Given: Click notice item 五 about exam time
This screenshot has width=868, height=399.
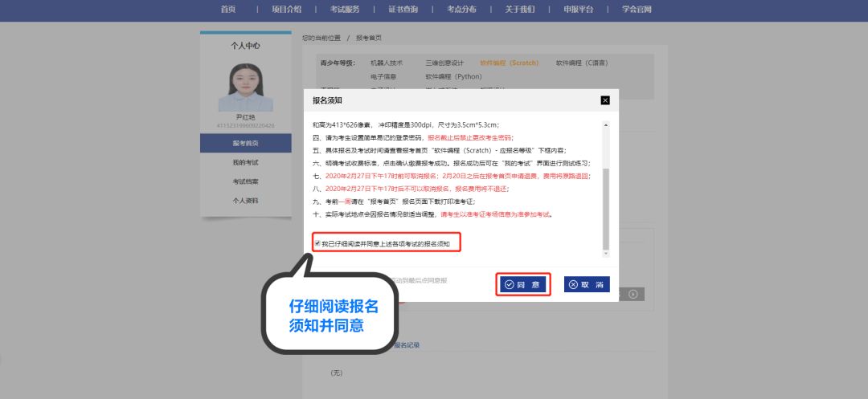Looking at the screenshot, I should coord(440,150).
